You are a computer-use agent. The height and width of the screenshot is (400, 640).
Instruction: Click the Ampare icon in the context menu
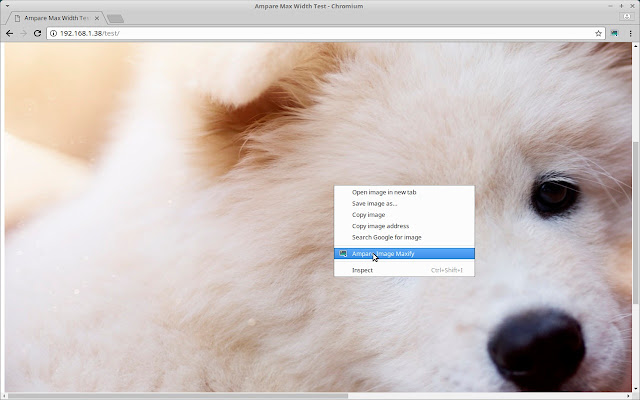point(343,254)
